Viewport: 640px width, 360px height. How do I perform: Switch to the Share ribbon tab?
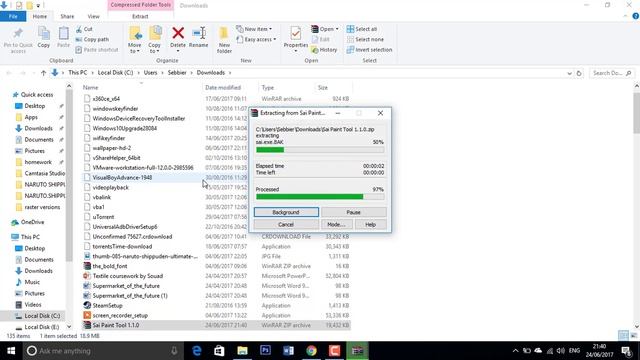click(67, 16)
